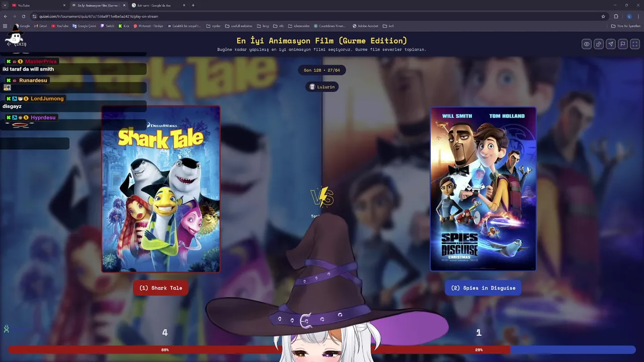Close the YouTube tab
644x362 pixels.
[x=64, y=5]
